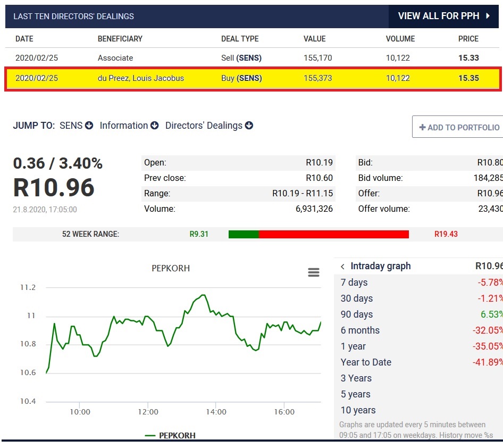This screenshot has height=448, width=503.
Task: Open the Information jump-to arrow icon
Action: pos(154,126)
